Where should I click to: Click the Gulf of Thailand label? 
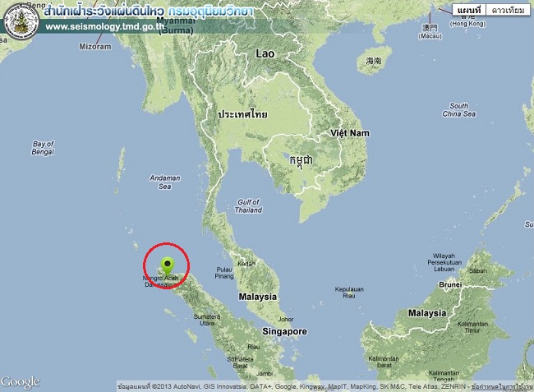point(248,206)
